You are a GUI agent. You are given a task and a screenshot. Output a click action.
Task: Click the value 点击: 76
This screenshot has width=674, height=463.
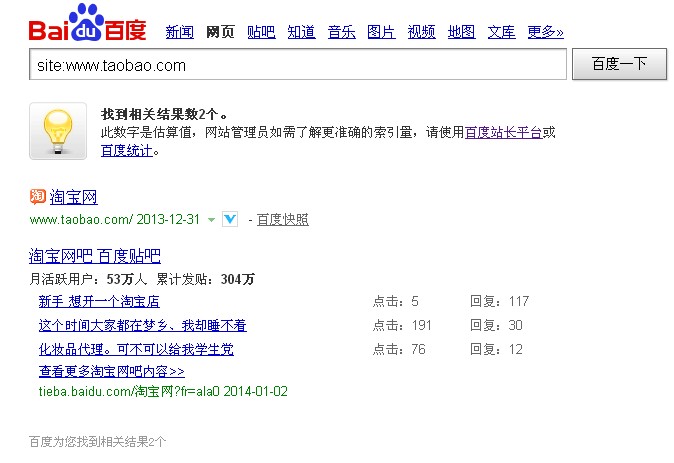[399, 349]
